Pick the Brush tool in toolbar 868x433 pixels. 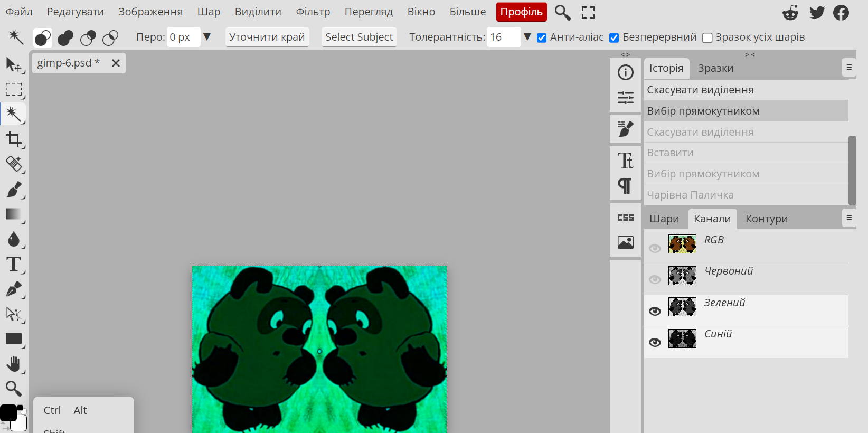click(14, 189)
